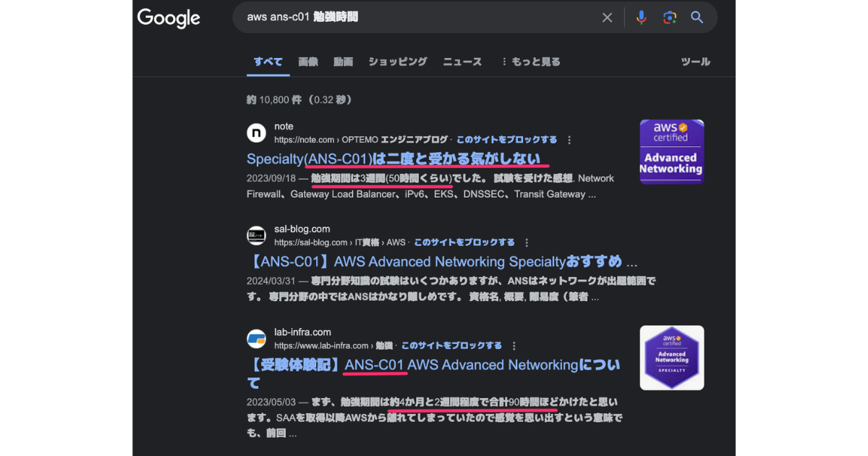This screenshot has width=868, height=456.
Task: Switch to the 動画 tab
Action: [x=344, y=62]
